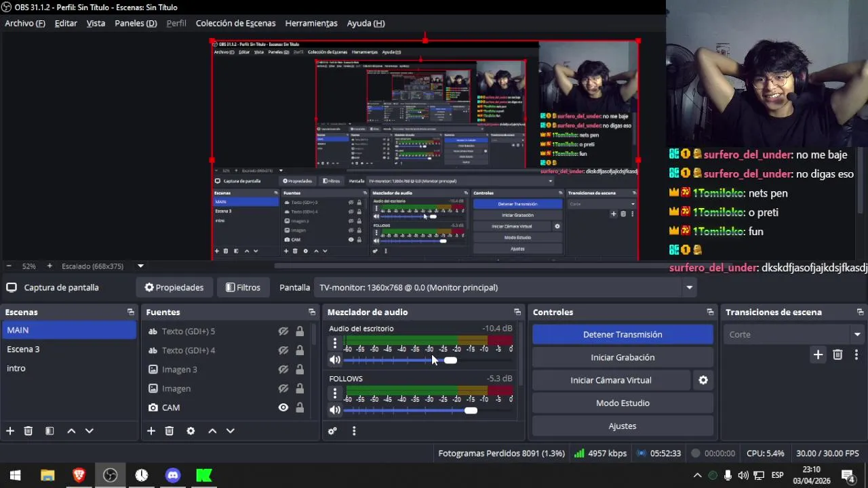Open scene filters icon in Escenas toolbar
Viewport: 868px width, 488px height.
(x=50, y=431)
